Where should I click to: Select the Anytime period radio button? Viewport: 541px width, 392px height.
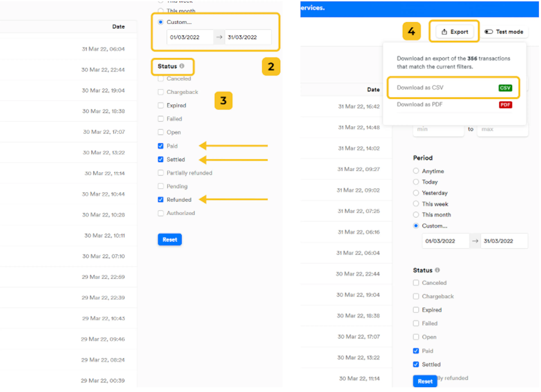point(416,171)
